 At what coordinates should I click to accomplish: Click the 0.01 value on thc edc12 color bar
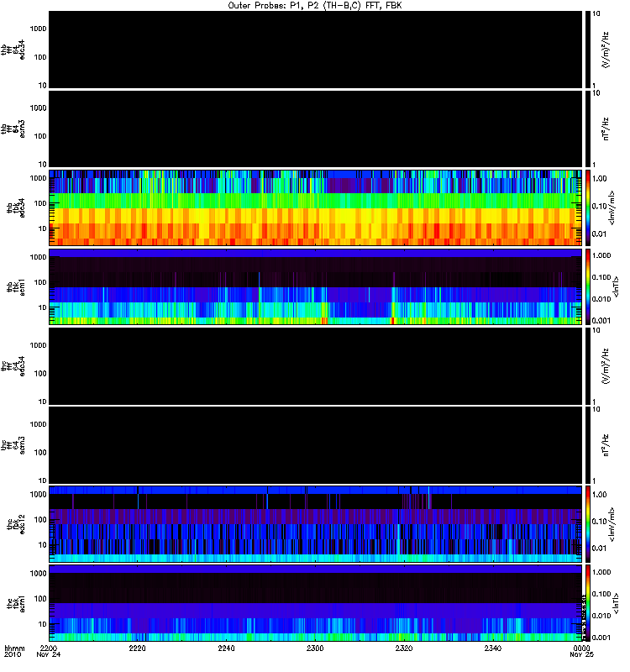(x=600, y=549)
